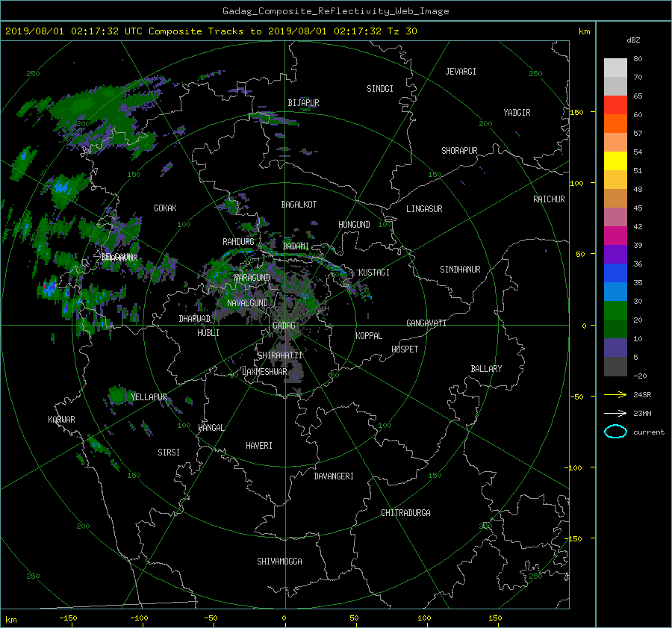Select the yellow 54 dBZ color swatch
Viewport: 672px width, 628px height.
point(615,161)
